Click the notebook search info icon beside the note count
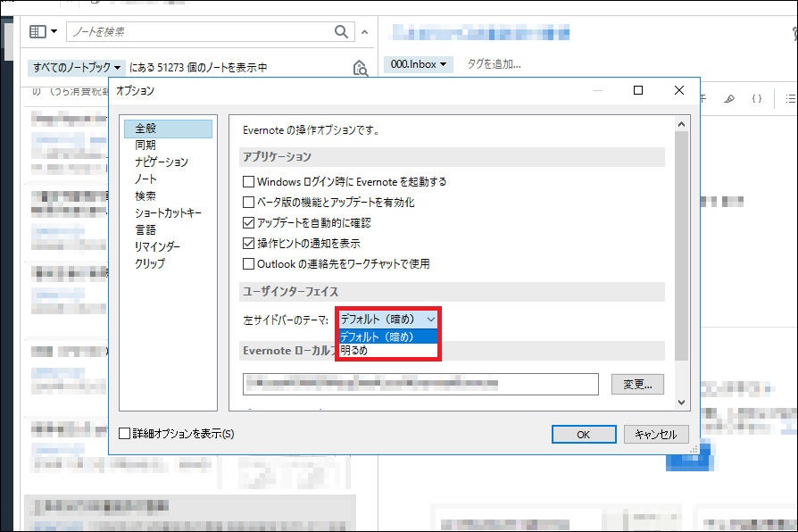This screenshot has width=798, height=532. coord(361,68)
